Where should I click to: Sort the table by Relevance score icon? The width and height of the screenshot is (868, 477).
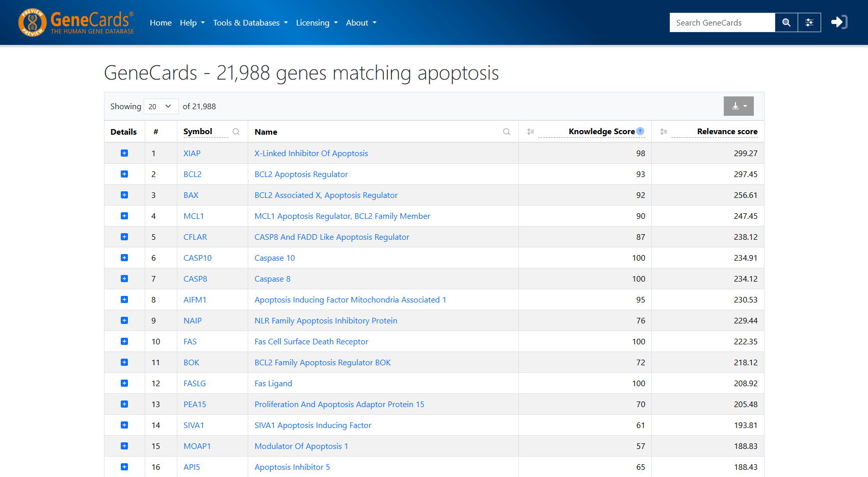664,131
